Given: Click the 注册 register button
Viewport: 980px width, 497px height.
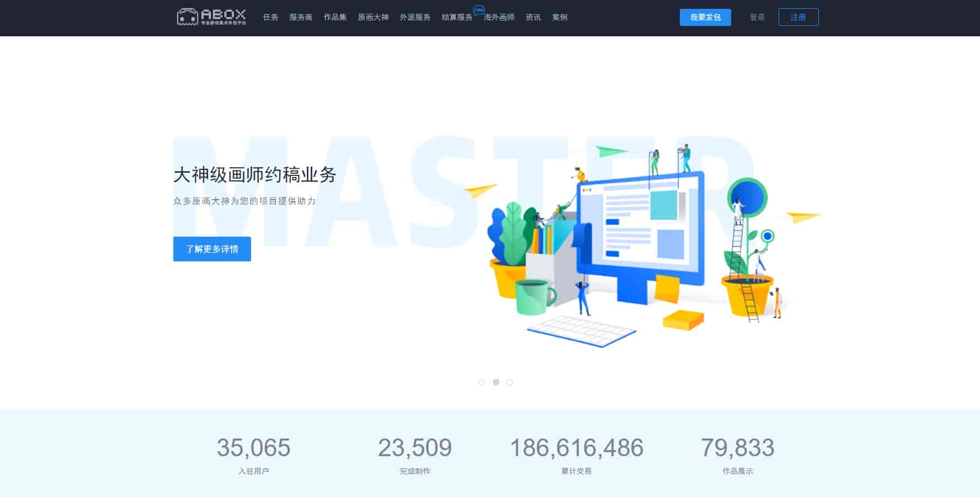Looking at the screenshot, I should click(x=798, y=17).
